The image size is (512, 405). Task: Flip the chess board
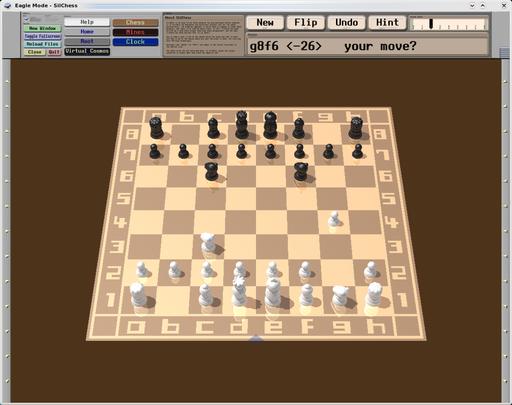306,23
